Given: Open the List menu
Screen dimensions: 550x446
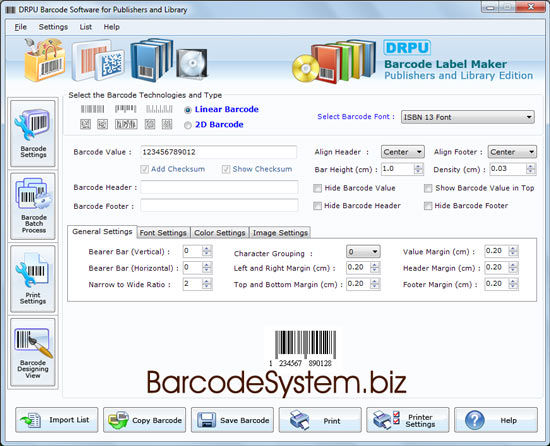Looking at the screenshot, I should pos(86,27).
